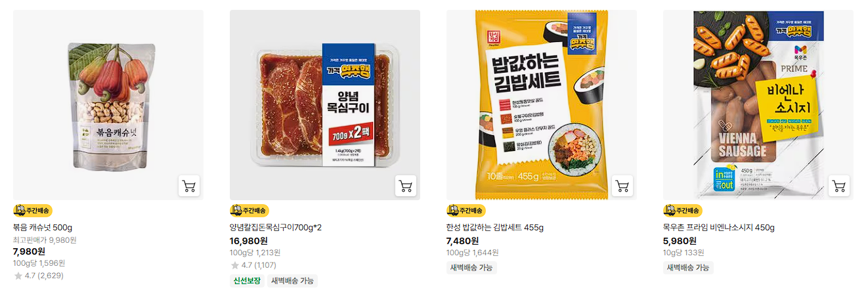868x296 pixels.
Task: Open the 양념 목심구이 product image
Action: (325, 105)
